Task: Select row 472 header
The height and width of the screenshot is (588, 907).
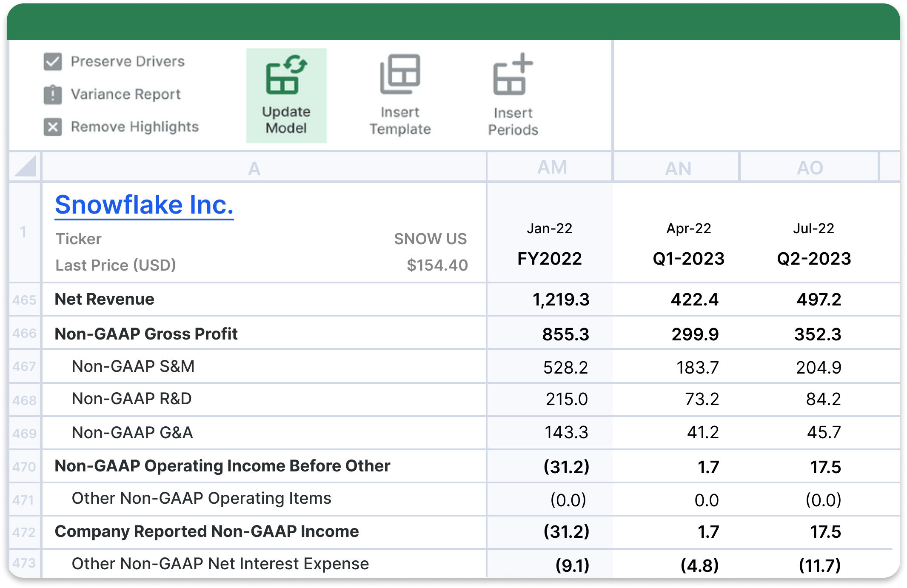Action: coord(25,532)
